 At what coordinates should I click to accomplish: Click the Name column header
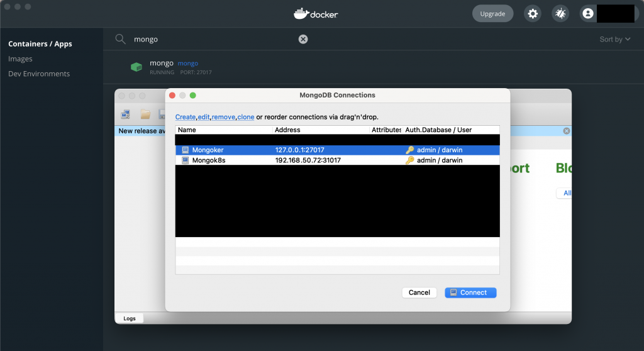pyautogui.click(x=224, y=130)
